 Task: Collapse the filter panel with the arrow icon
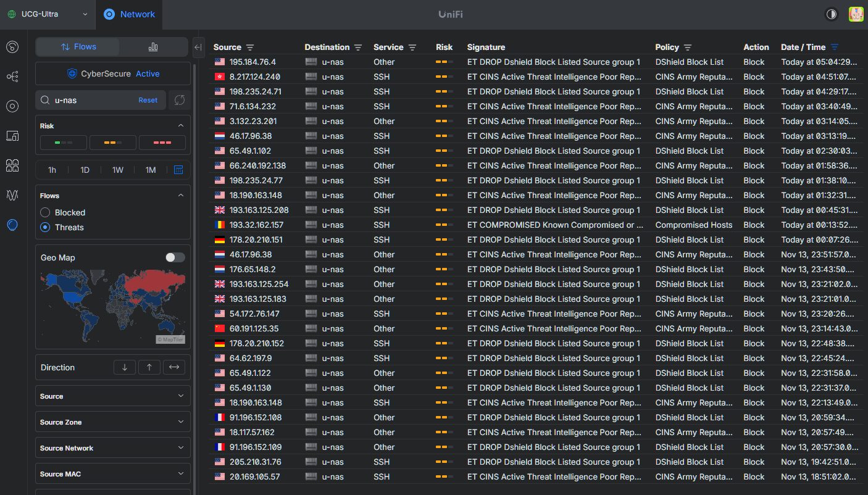[x=198, y=47]
